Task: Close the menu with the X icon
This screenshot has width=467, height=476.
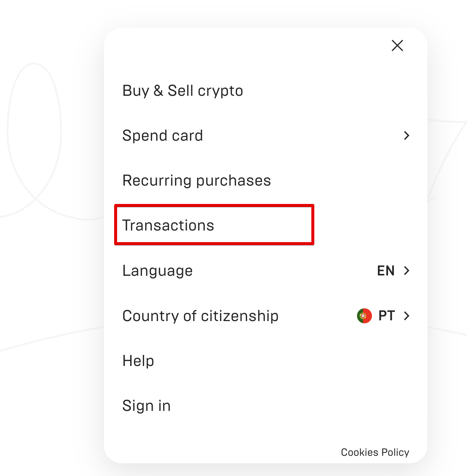Action: (397, 46)
